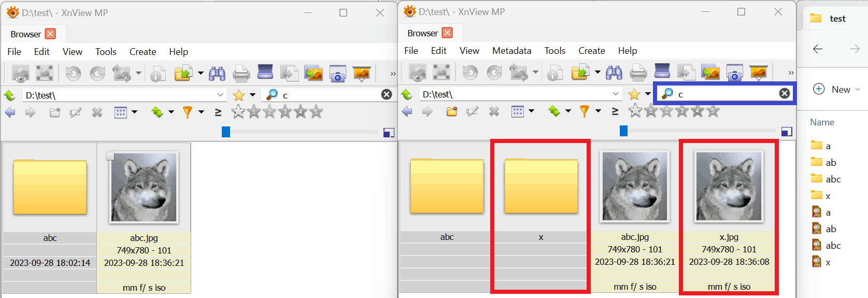Open the view mode dropdown in left window

[135, 112]
